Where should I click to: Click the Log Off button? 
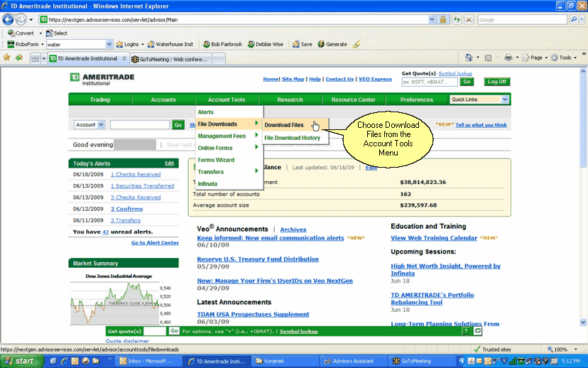(497, 82)
